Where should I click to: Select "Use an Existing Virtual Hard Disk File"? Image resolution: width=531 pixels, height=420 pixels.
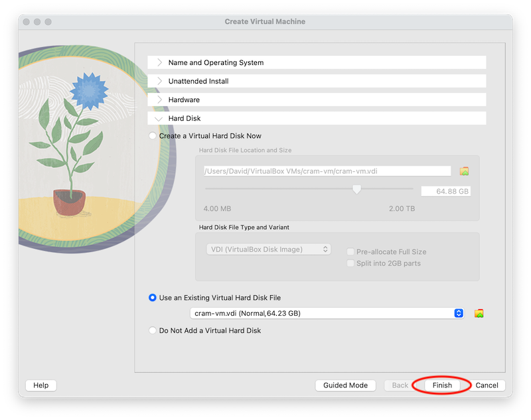click(x=153, y=297)
